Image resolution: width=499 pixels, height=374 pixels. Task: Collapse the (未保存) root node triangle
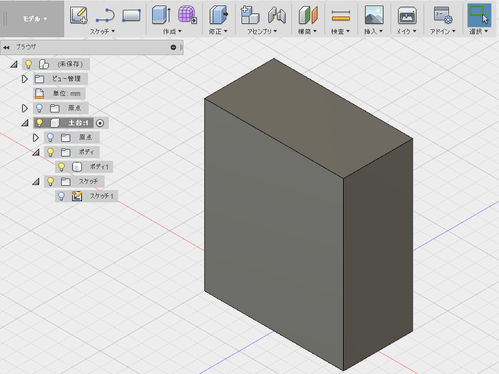[x=14, y=64]
